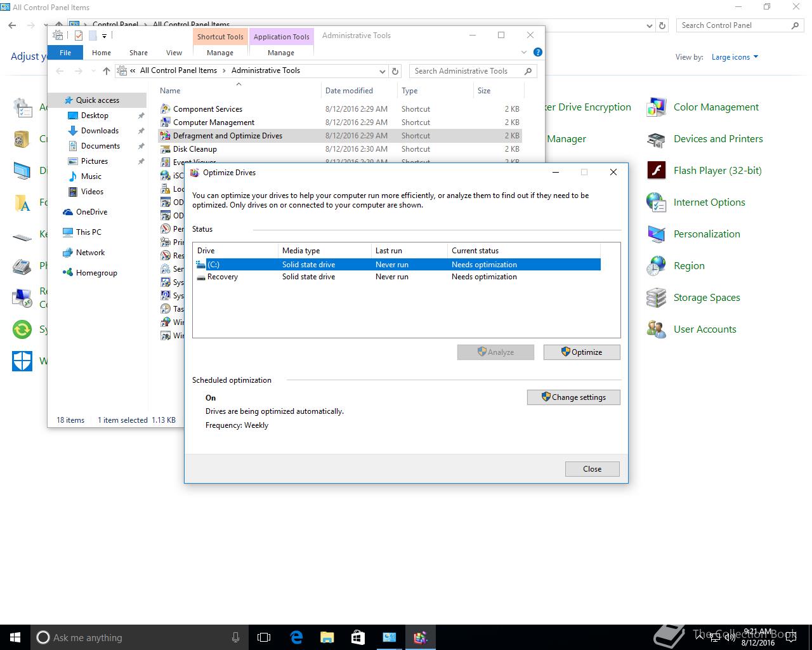Open Microsoft Edge from taskbar

click(296, 637)
